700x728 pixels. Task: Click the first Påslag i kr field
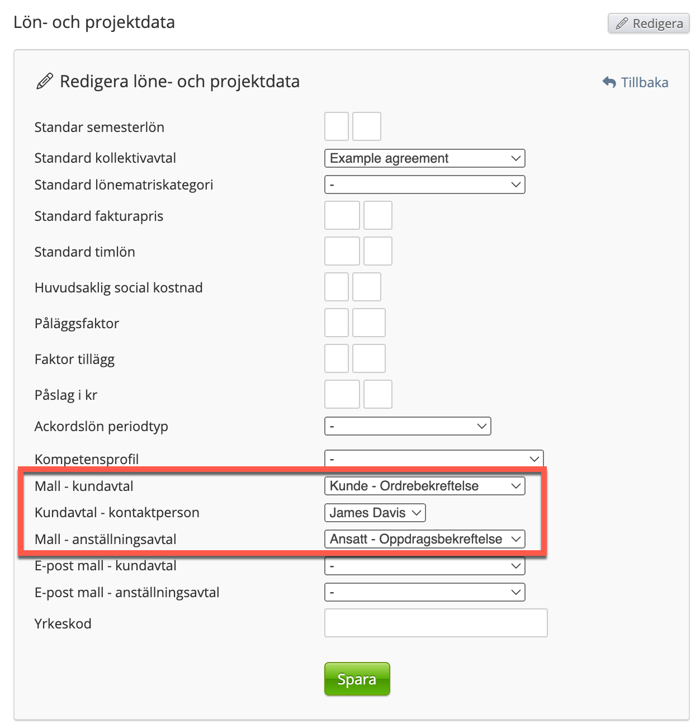(342, 395)
